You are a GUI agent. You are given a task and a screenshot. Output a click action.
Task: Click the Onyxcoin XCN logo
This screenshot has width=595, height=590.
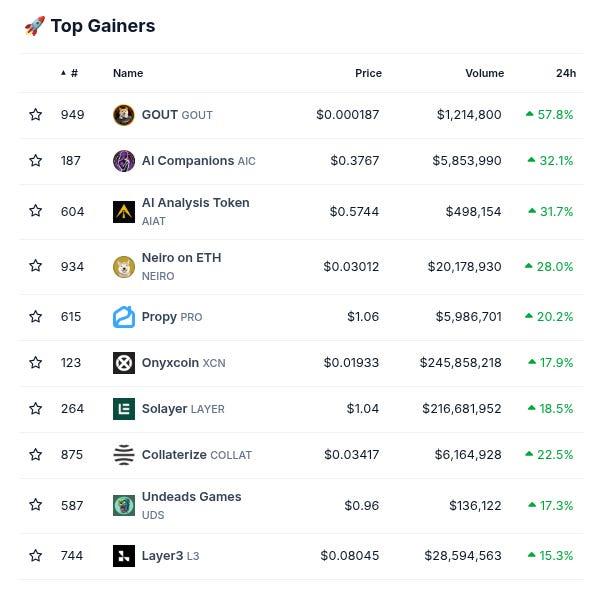tap(124, 363)
